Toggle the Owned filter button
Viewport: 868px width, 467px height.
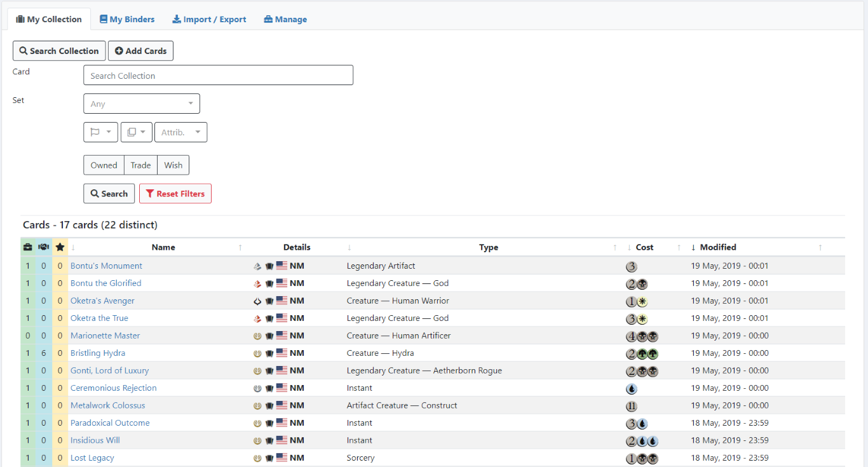104,165
